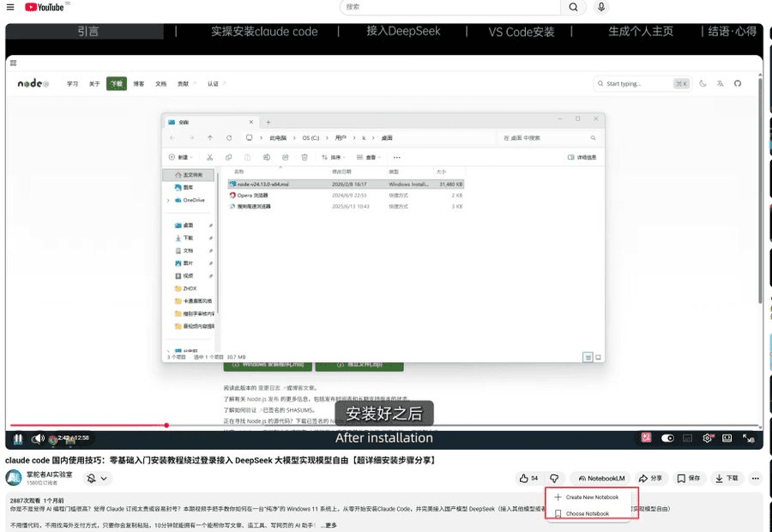772x532 pixels.
Task: Click the Explorer copy icon
Action: click(x=228, y=157)
